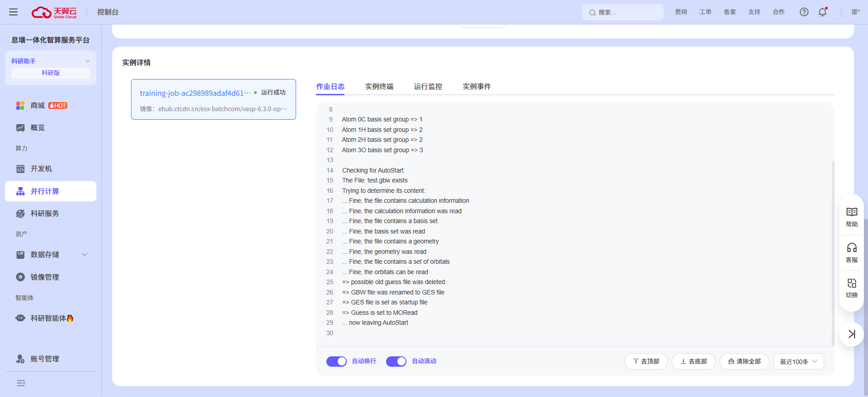
Task: Switch to the 运行监控 tab
Action: click(x=428, y=86)
